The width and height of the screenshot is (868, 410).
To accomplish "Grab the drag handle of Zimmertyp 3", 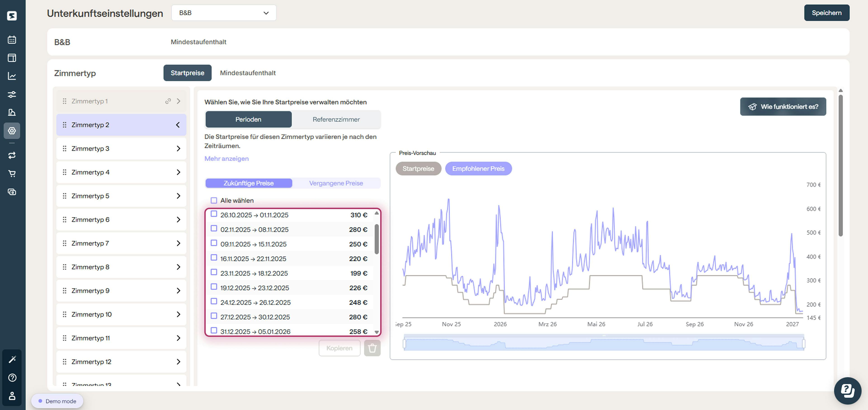I will [x=64, y=149].
